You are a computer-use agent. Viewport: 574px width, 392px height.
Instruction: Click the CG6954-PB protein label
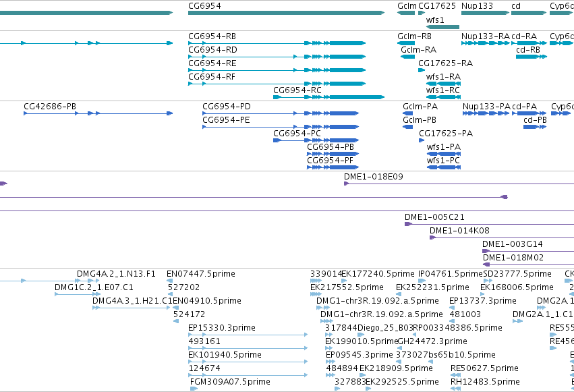click(331, 147)
